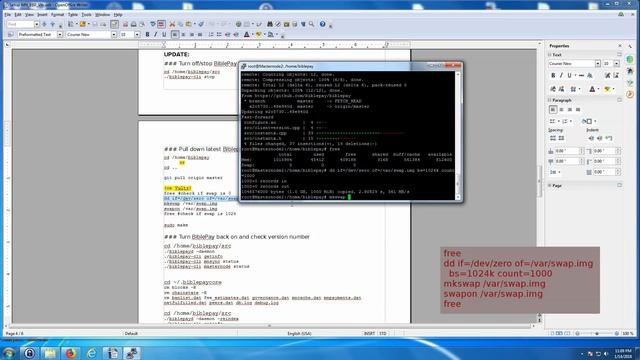Toggle Italic in the sidebar Text panel
This screenshot has height=360, width=640.
(x=561, y=76)
